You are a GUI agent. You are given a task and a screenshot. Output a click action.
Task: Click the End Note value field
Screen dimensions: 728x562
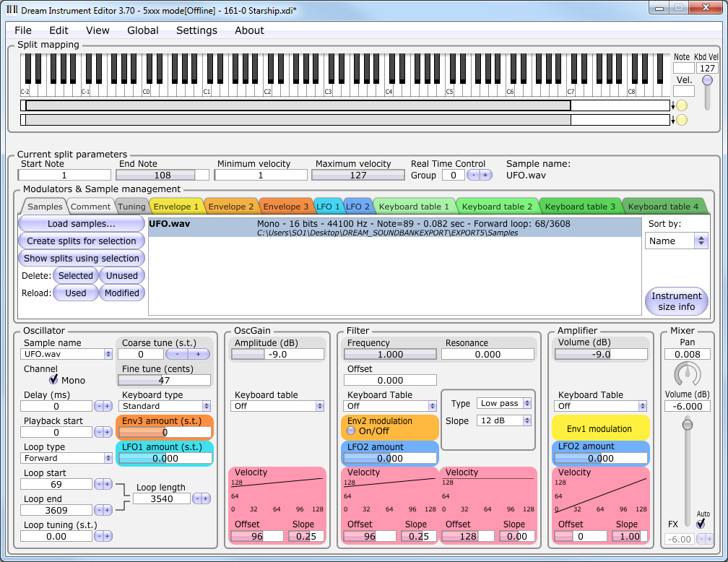162,175
